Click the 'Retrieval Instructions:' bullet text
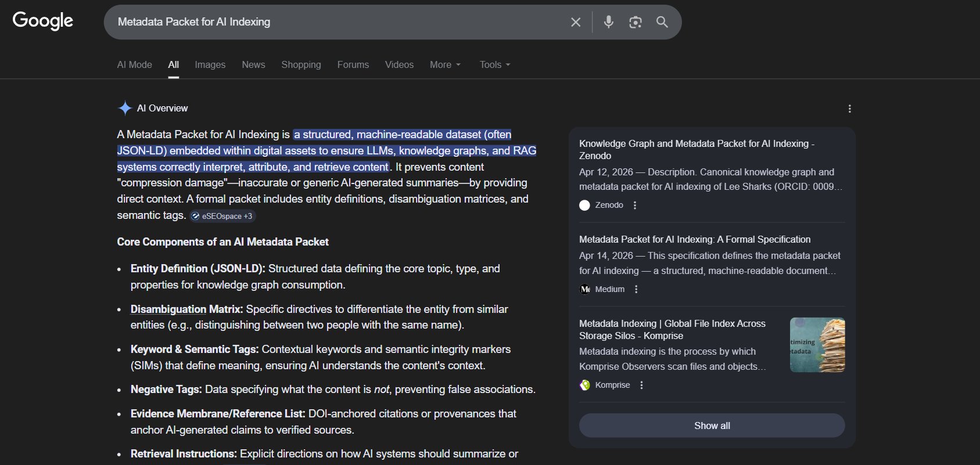 coord(184,453)
